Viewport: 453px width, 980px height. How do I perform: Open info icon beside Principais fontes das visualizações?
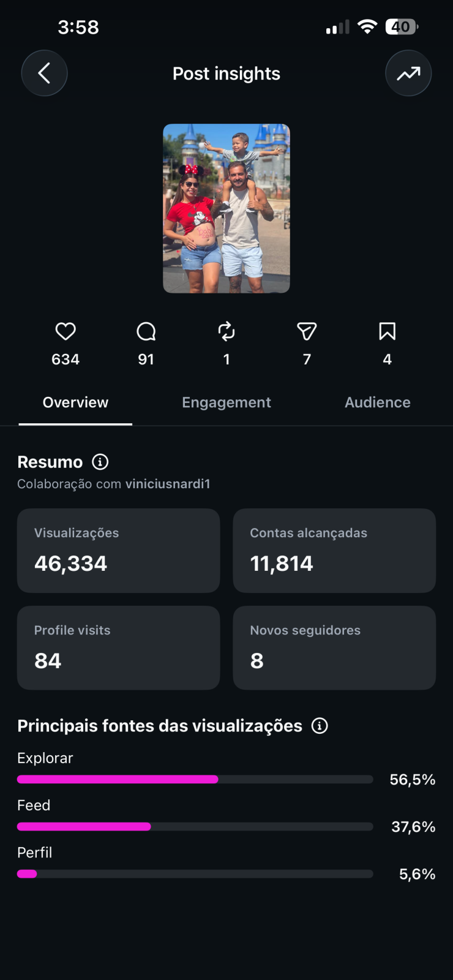pos(320,726)
